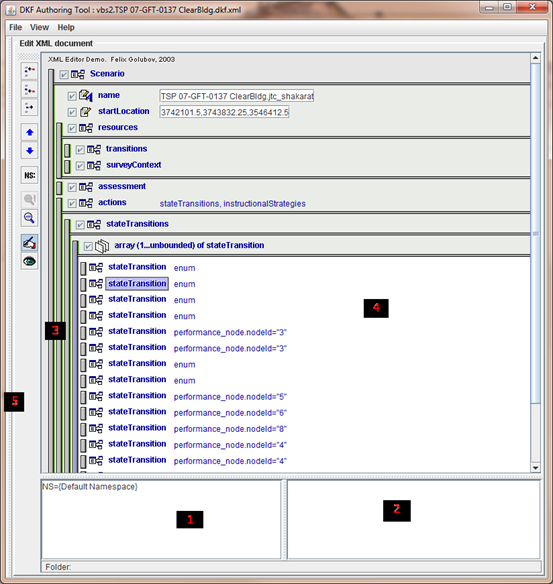Viewport: 553px width, 584px height.
Task: Toggle the surveyContext checkbox
Action: pyautogui.click(x=80, y=166)
